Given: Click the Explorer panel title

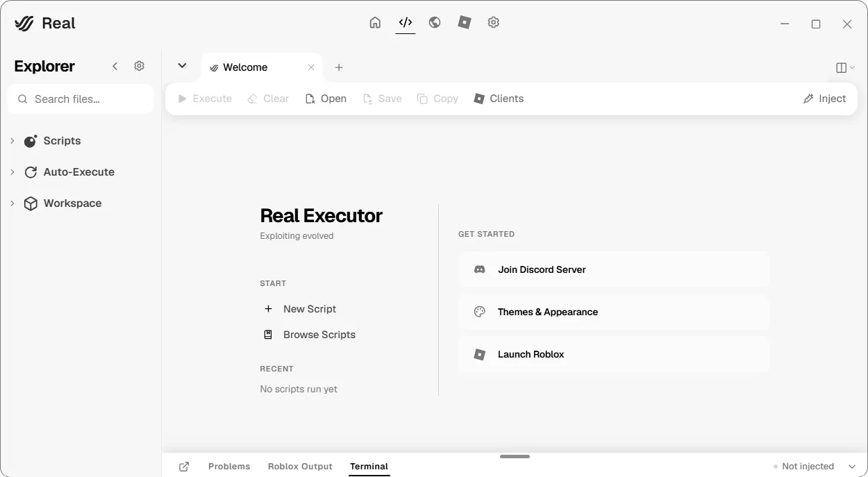Looking at the screenshot, I should tap(44, 66).
